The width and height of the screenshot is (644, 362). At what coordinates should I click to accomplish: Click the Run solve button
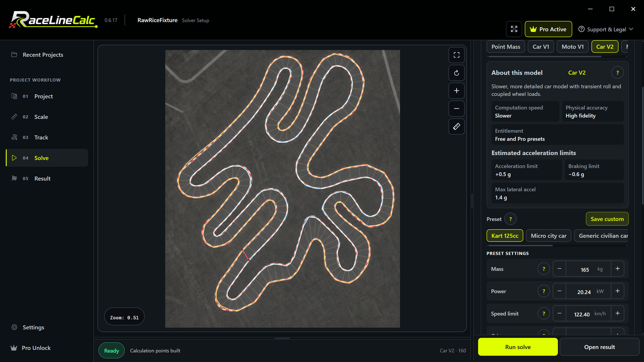(x=518, y=347)
